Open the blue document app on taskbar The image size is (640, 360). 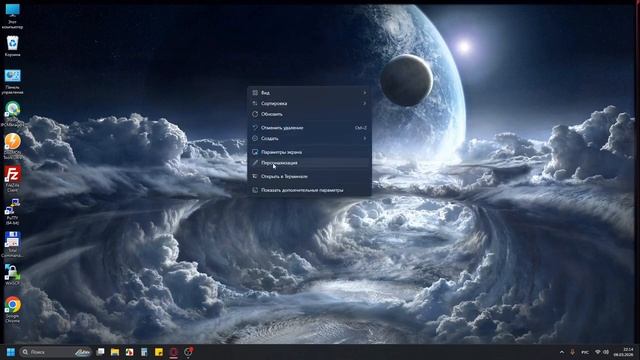pos(144,352)
